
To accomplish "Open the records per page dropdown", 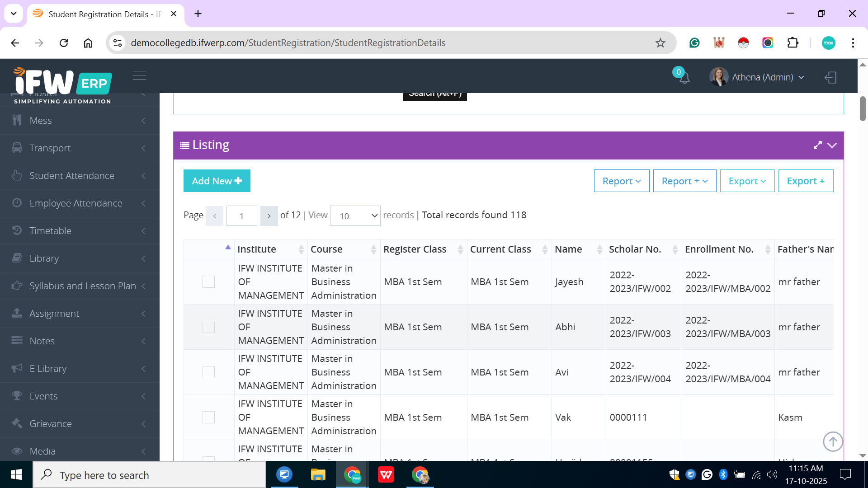I will (x=355, y=216).
